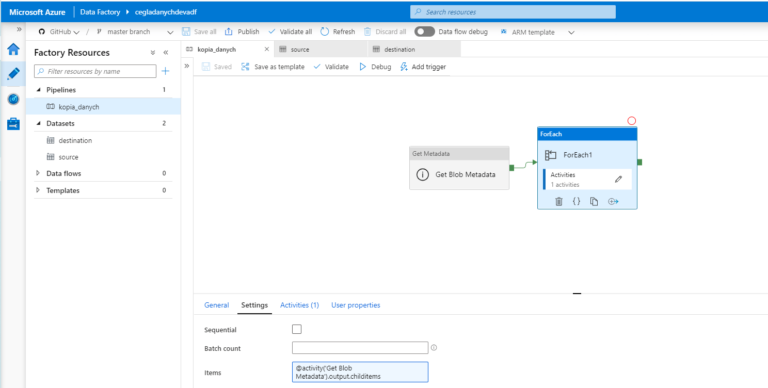Click the Data Factory breadcrumb link
768x388 pixels.
point(100,12)
